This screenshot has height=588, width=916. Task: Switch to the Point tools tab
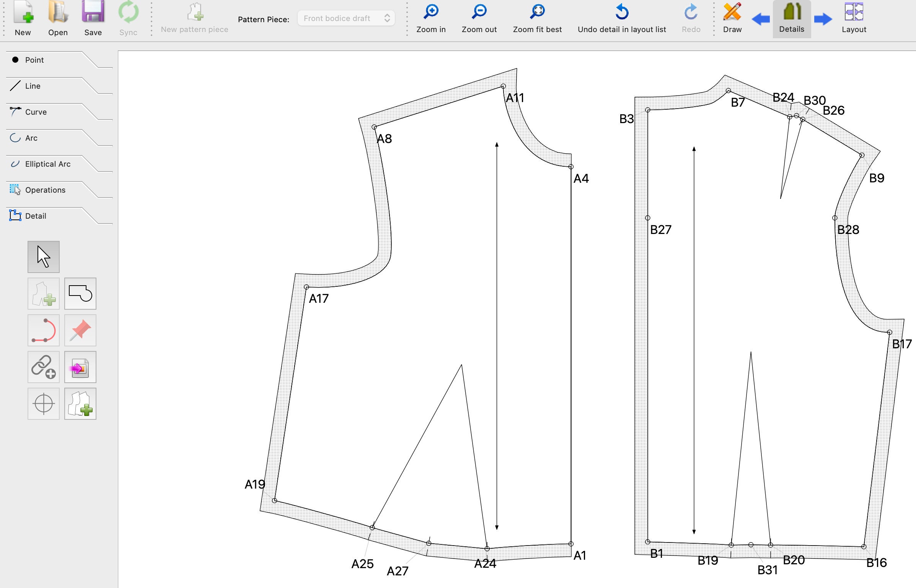[x=34, y=60]
